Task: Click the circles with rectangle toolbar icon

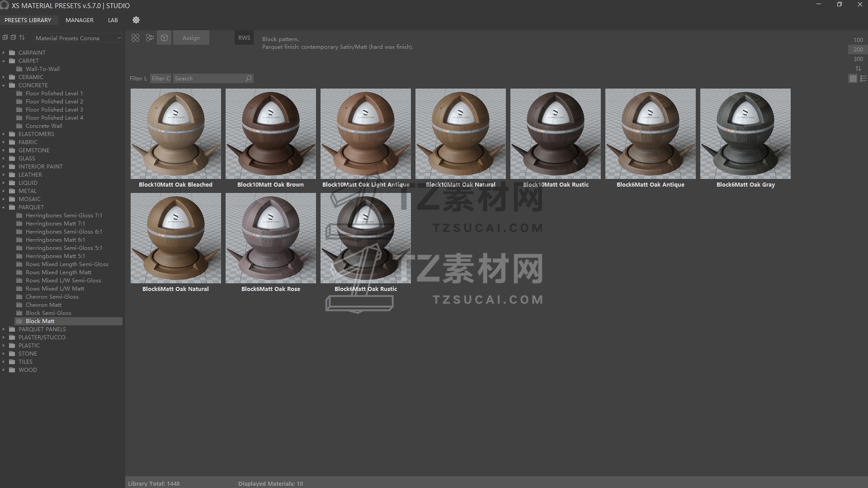Action: (150, 38)
